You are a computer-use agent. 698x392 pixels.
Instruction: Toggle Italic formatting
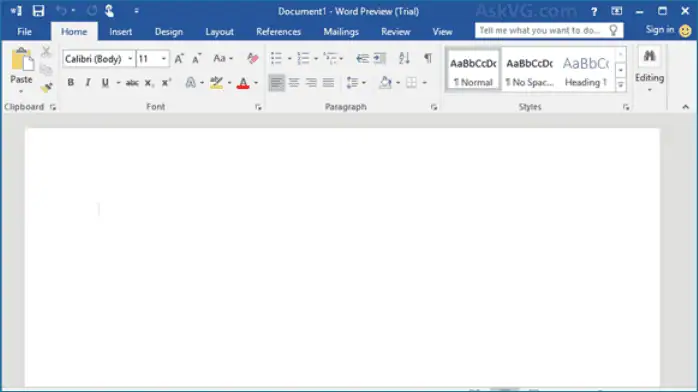(x=88, y=83)
